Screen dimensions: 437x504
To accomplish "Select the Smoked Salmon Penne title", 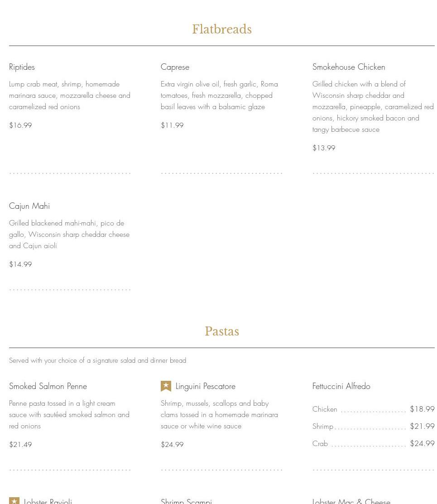I will (x=48, y=386).
